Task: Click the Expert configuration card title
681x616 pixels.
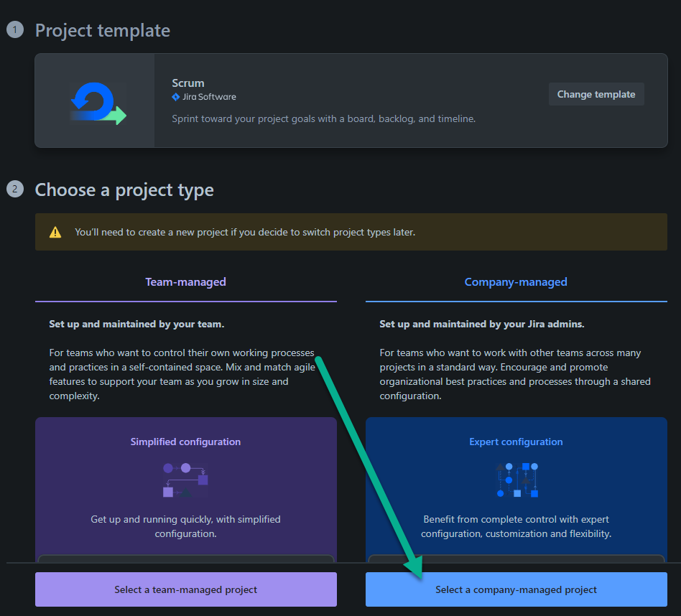Action: (516, 442)
